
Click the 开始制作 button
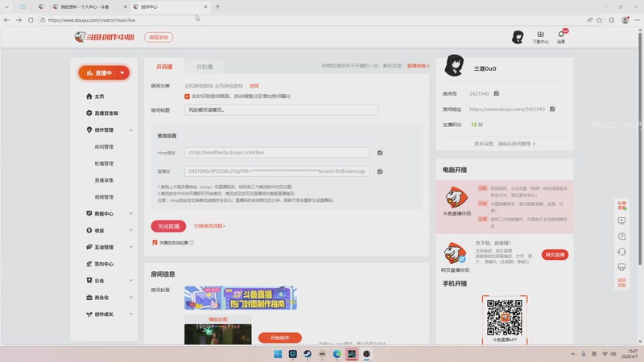(x=280, y=338)
